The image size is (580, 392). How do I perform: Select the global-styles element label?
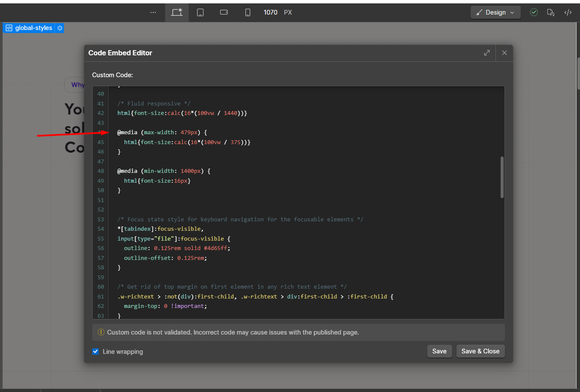point(29,28)
